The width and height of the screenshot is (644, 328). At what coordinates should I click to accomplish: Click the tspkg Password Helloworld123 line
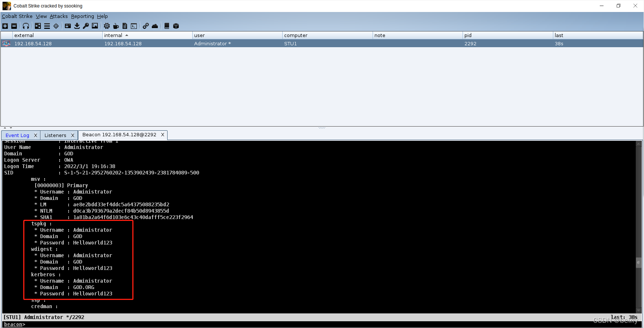(73, 243)
